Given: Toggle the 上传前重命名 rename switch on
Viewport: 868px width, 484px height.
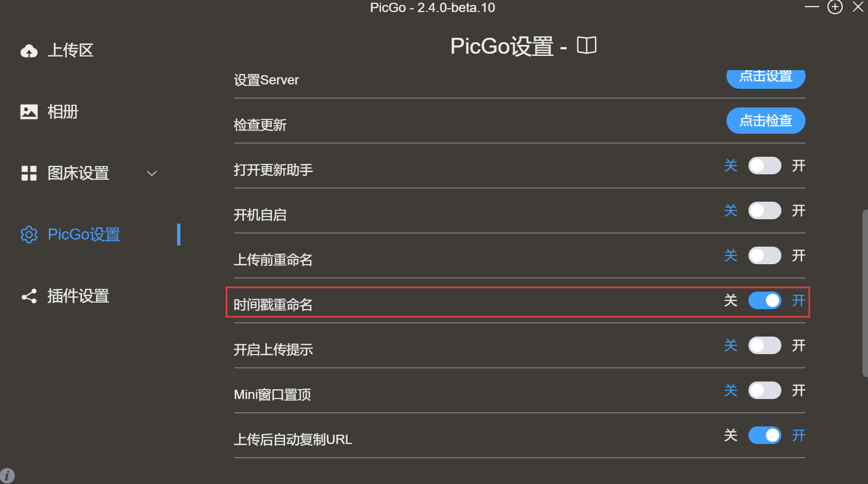Looking at the screenshot, I should (x=765, y=255).
